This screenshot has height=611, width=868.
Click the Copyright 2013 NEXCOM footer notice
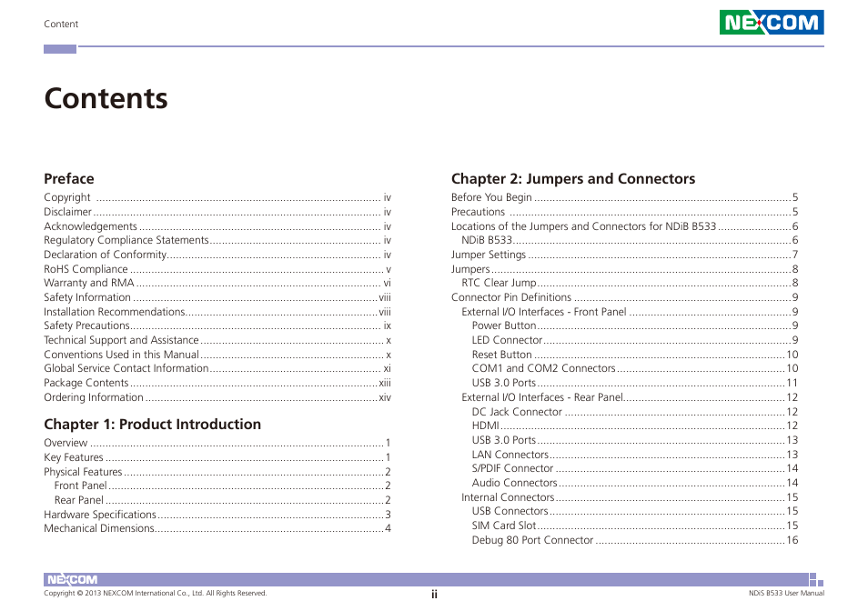[x=155, y=594]
